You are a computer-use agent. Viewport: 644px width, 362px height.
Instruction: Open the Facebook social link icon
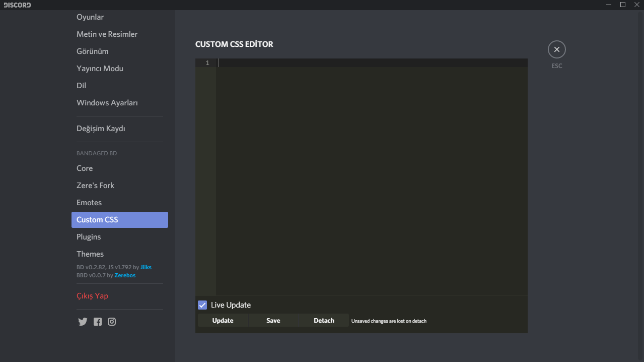[98, 322]
